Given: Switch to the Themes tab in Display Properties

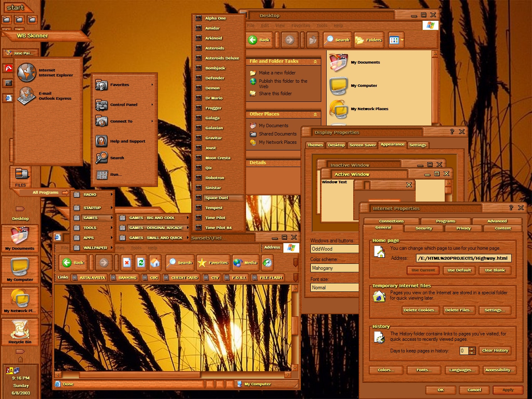Looking at the screenshot, I should click(315, 145).
